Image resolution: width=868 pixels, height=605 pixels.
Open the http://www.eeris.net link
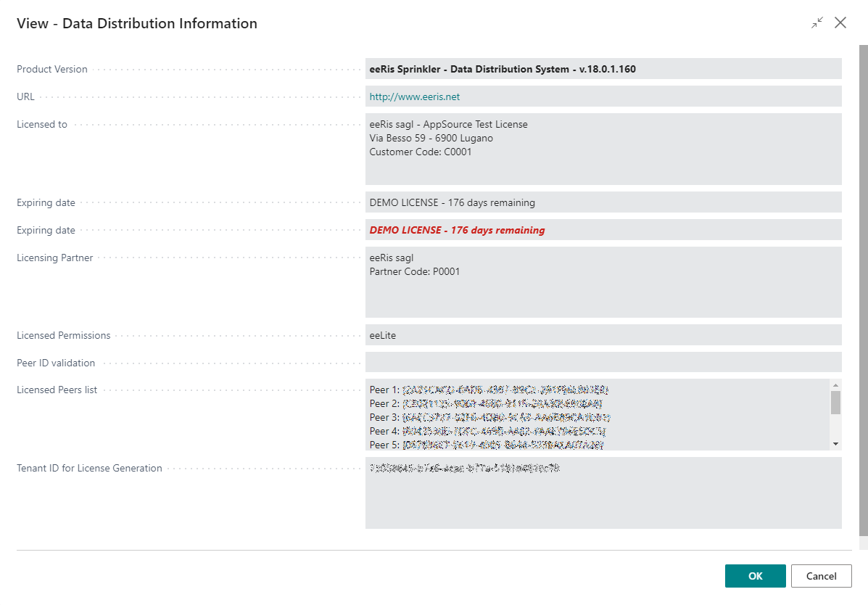point(414,96)
